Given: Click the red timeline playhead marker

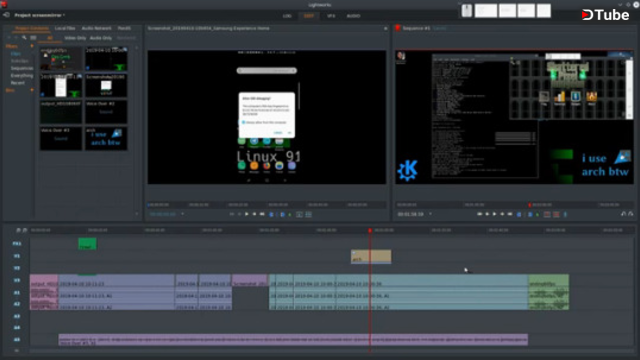Looking at the screenshot, I should (x=370, y=231).
